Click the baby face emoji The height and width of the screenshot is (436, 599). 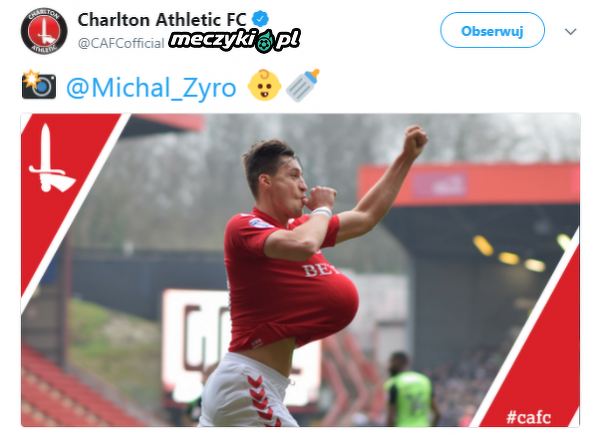(264, 85)
